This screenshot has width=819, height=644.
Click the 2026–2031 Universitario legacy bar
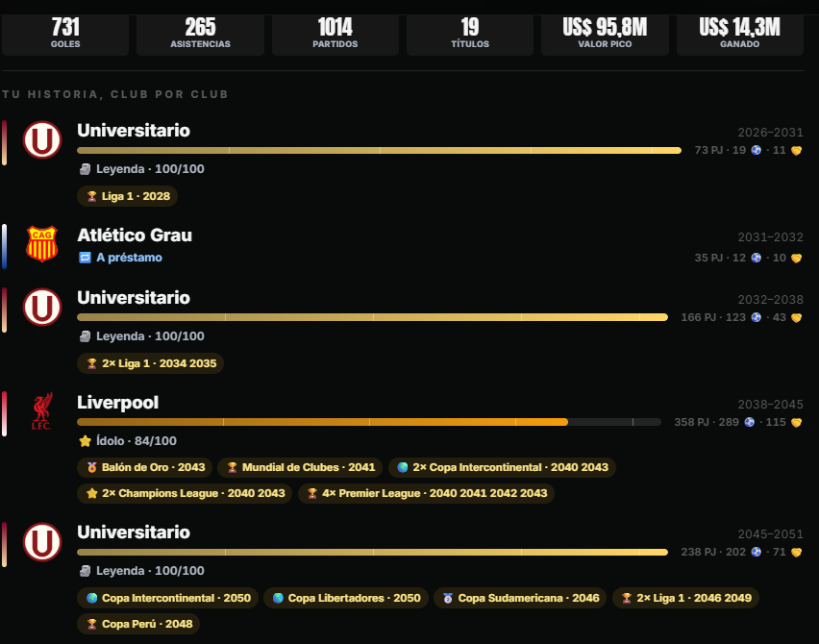379,150
